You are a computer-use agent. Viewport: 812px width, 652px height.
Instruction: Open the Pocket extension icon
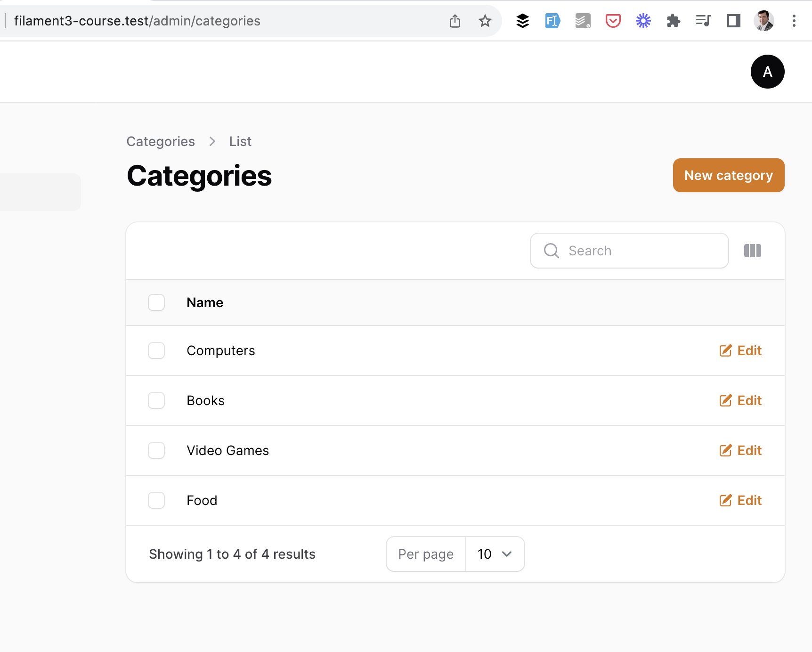[613, 21]
